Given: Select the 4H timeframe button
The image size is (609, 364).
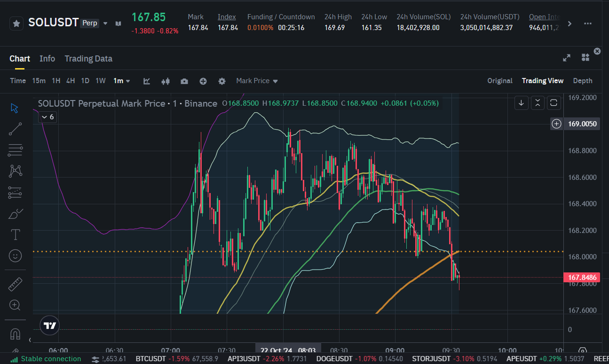Looking at the screenshot, I should click(x=71, y=81).
